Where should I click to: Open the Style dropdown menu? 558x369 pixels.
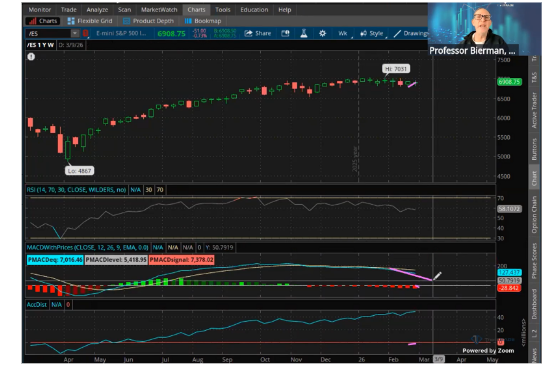pyautogui.click(x=372, y=33)
